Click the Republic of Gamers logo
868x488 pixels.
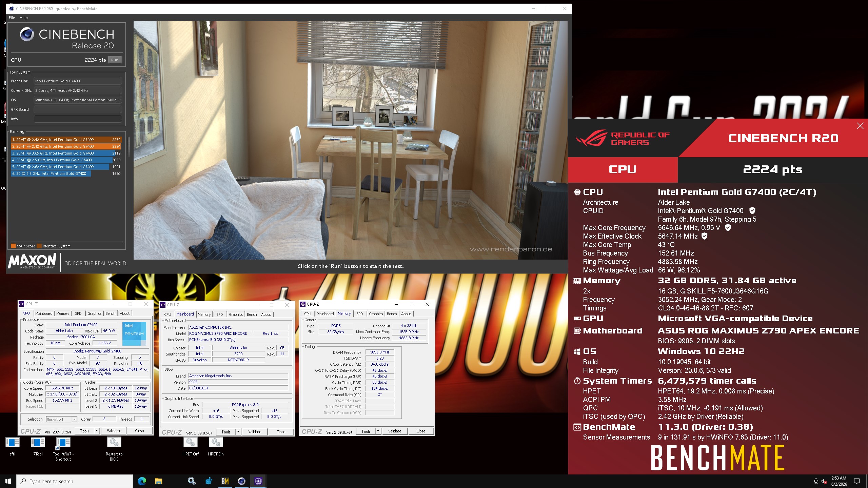[x=623, y=138]
